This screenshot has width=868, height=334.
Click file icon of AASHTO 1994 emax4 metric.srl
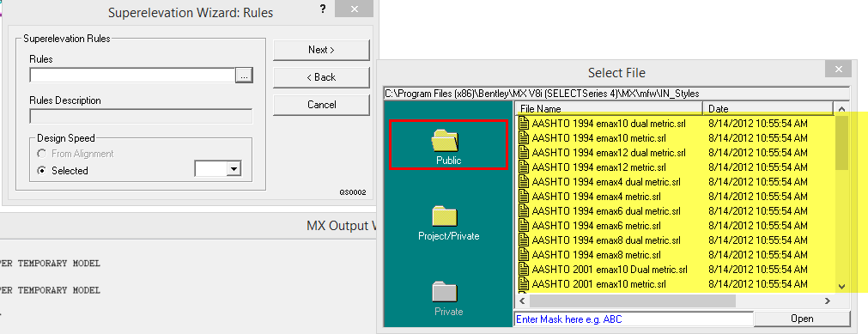coord(524,197)
